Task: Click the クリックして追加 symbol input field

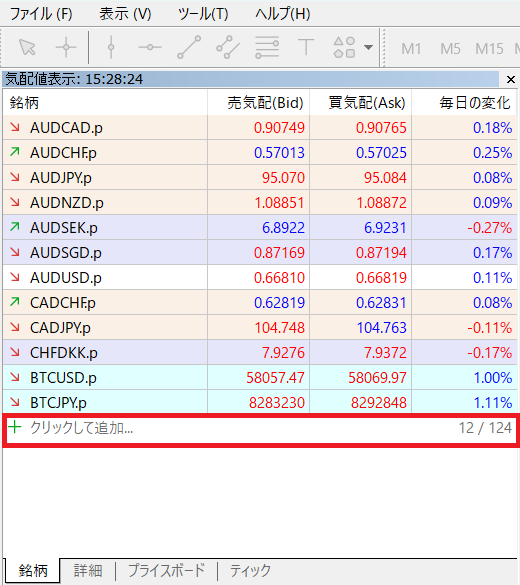Action: coord(260,428)
